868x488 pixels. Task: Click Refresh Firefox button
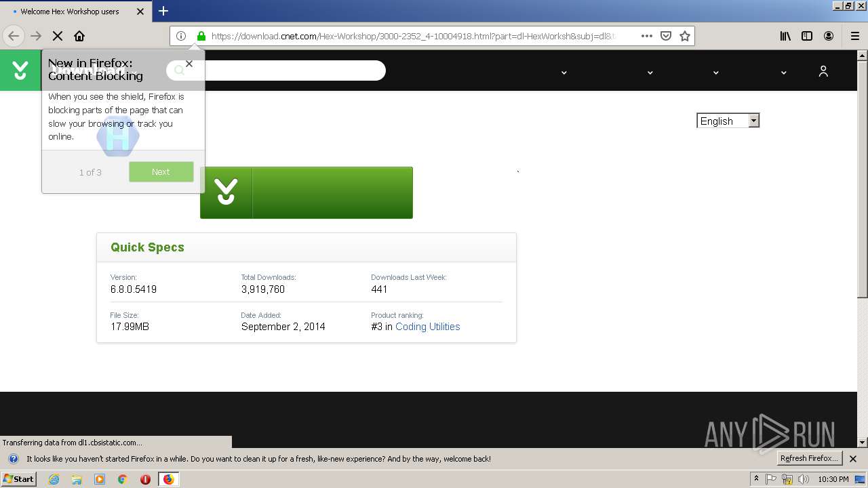(x=809, y=459)
